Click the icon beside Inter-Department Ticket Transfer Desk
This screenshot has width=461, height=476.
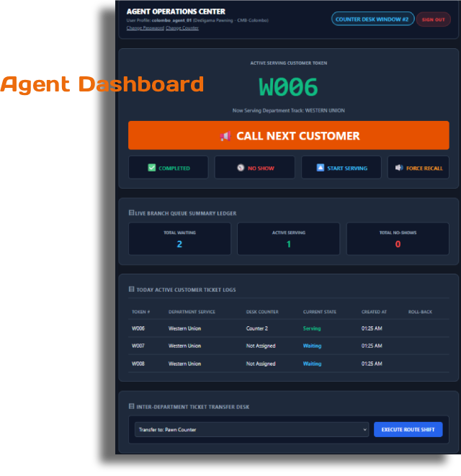131,406
